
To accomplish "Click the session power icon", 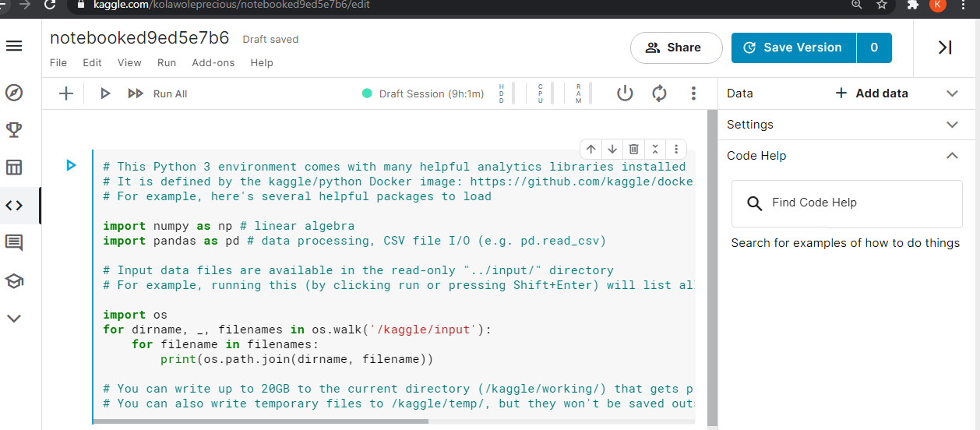I will [625, 93].
